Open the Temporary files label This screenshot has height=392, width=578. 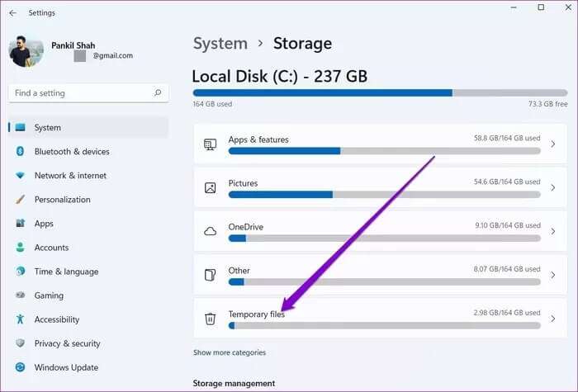point(257,314)
